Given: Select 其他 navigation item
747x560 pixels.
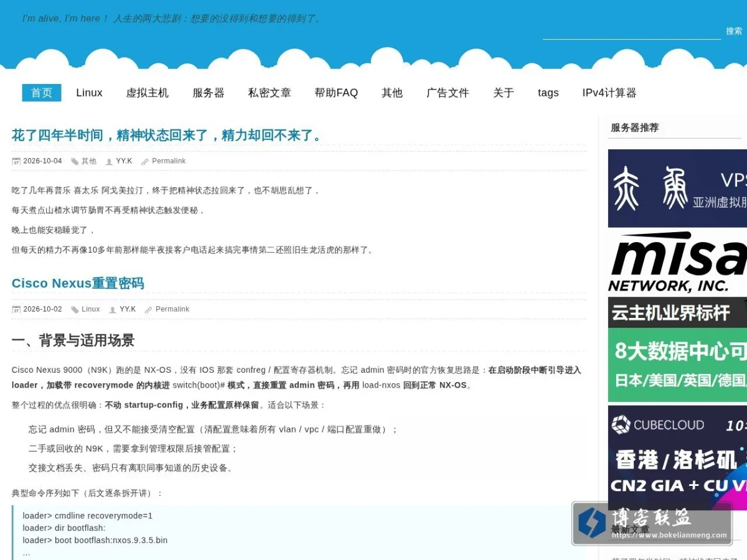Looking at the screenshot, I should coord(392,93).
